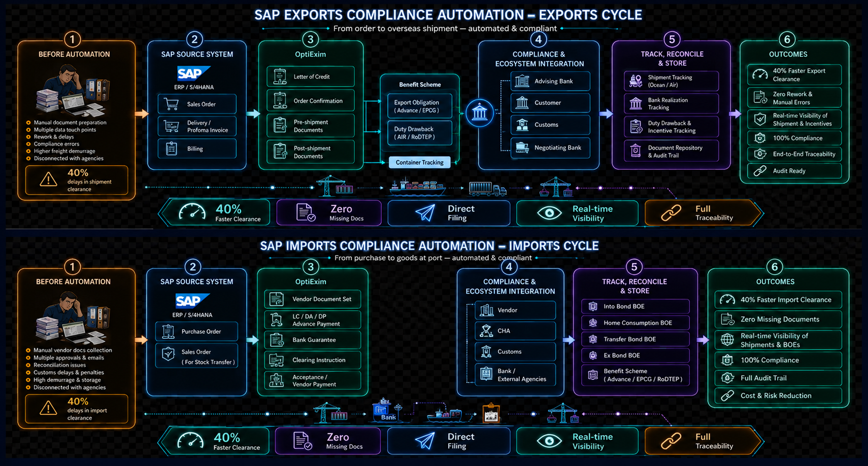The image size is (868, 466).
Task: Select the Customs card in the Imports cycle
Action: tap(515, 351)
